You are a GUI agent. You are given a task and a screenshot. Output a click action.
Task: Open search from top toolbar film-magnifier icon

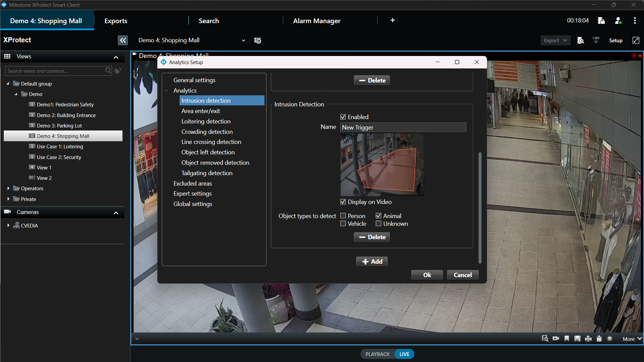click(x=581, y=40)
